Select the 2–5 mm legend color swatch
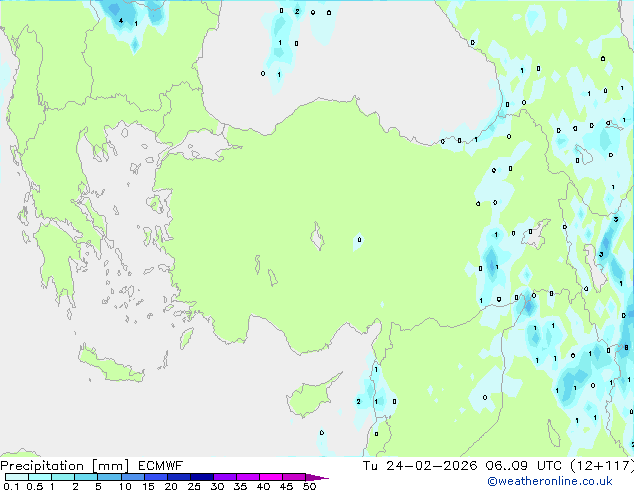The image size is (634, 490). point(86,477)
